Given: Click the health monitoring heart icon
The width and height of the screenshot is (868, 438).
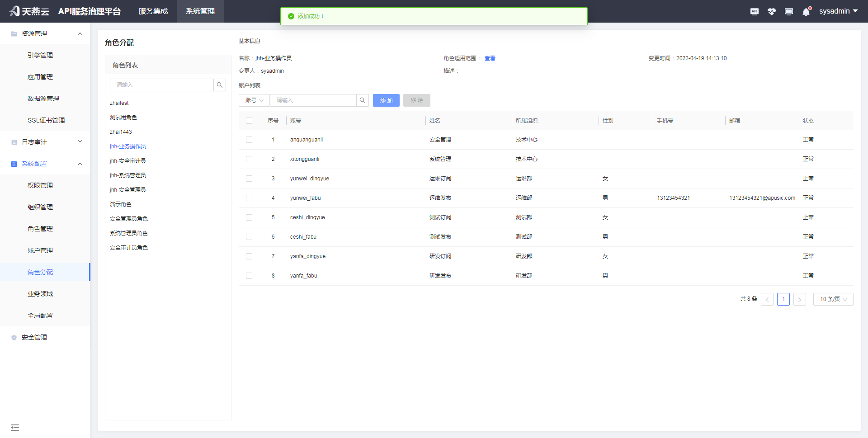Looking at the screenshot, I should (771, 11).
